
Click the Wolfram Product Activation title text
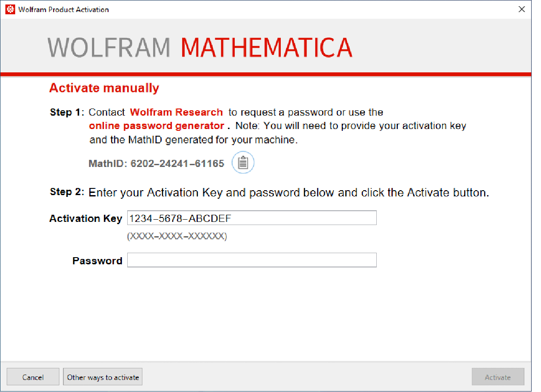coord(63,9)
